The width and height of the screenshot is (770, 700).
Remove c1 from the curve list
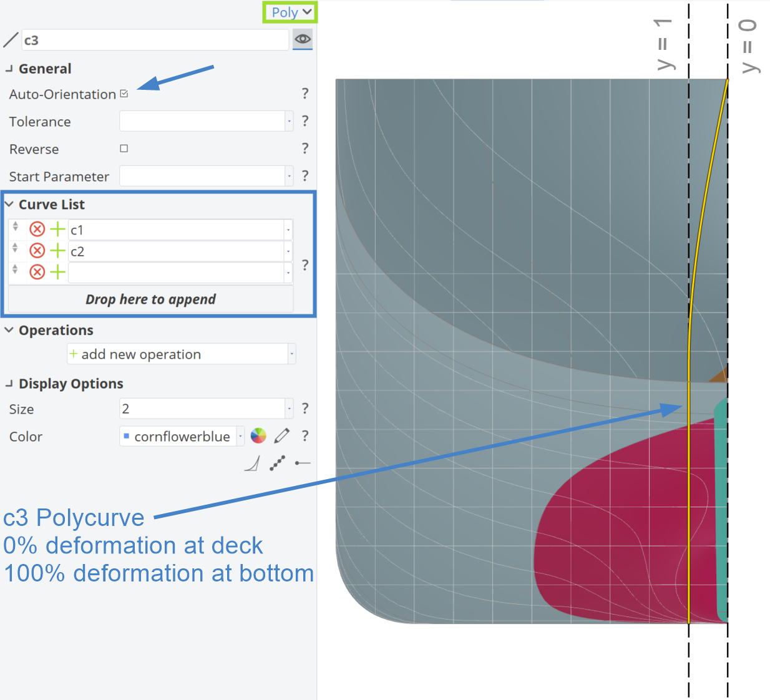point(37,230)
